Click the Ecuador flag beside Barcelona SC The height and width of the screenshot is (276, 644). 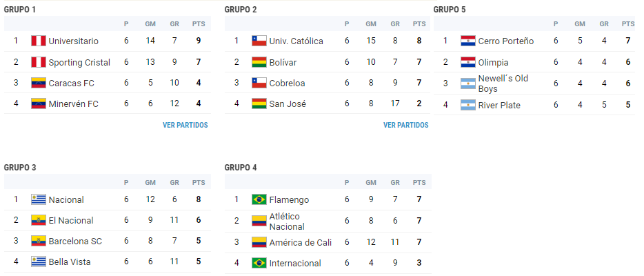tap(38, 241)
